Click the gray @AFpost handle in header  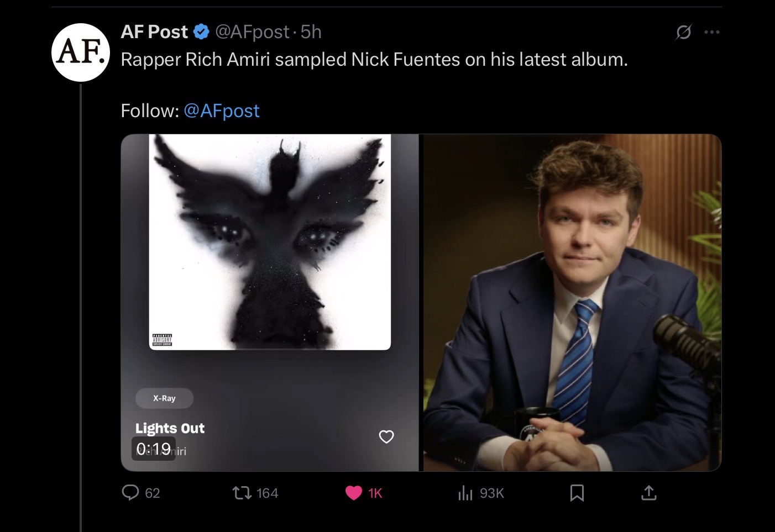tap(252, 32)
